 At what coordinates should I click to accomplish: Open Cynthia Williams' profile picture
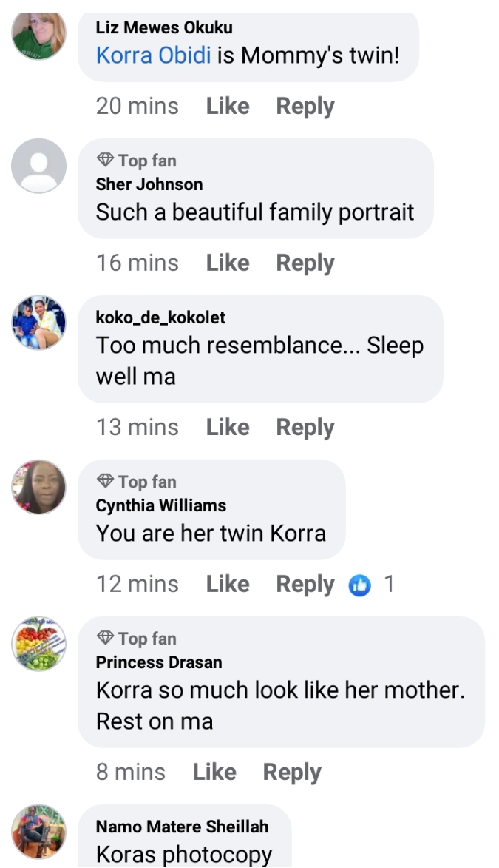coord(39,487)
